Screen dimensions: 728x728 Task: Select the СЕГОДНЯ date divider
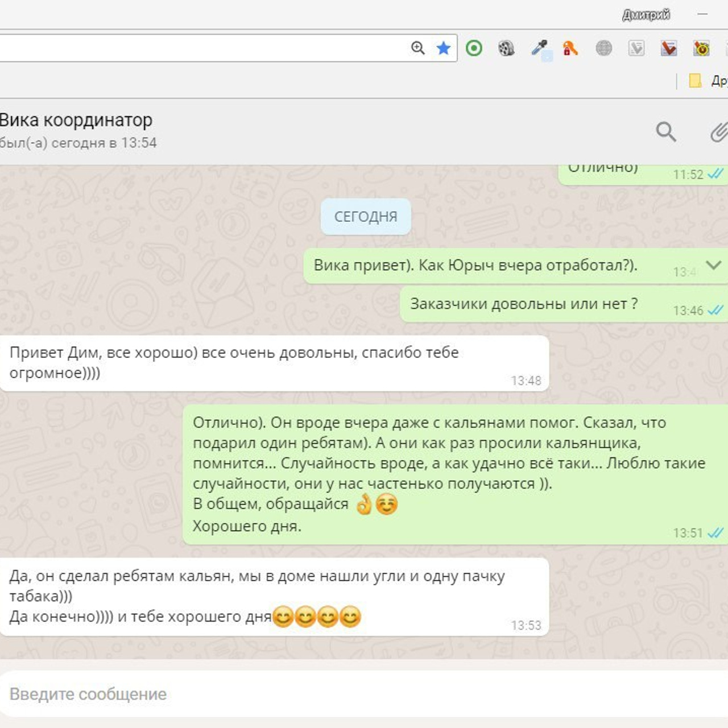[x=365, y=216]
